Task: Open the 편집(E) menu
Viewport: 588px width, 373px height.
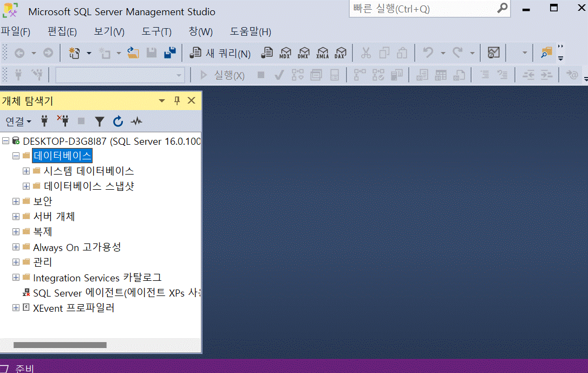Action: (x=62, y=31)
